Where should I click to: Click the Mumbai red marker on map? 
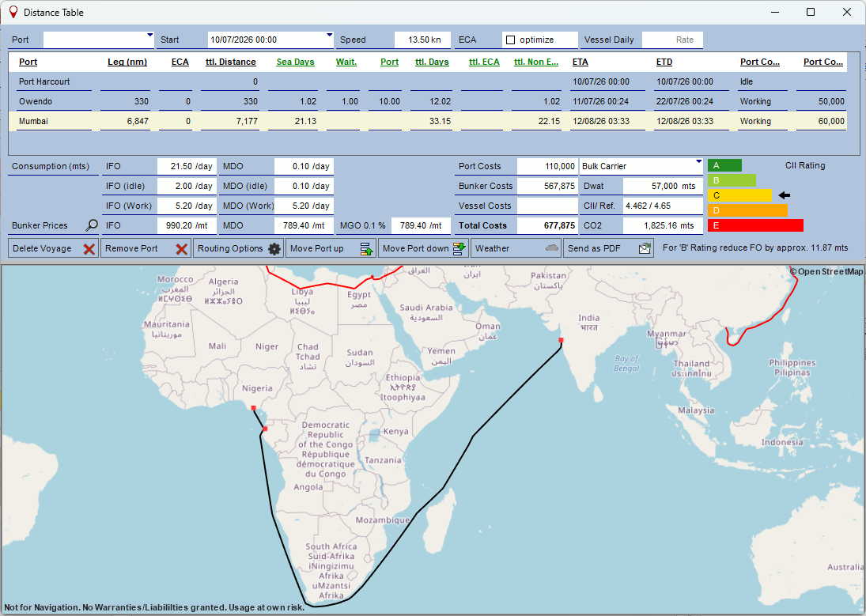(561, 340)
